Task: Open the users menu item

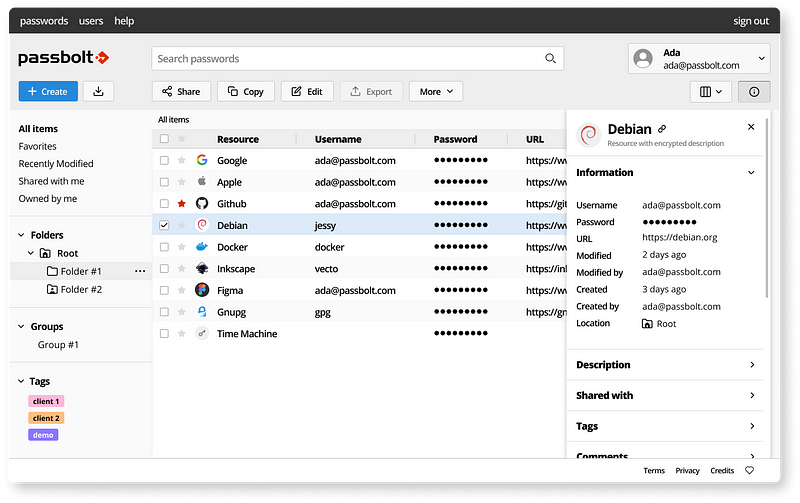Action: pyautogui.click(x=91, y=21)
